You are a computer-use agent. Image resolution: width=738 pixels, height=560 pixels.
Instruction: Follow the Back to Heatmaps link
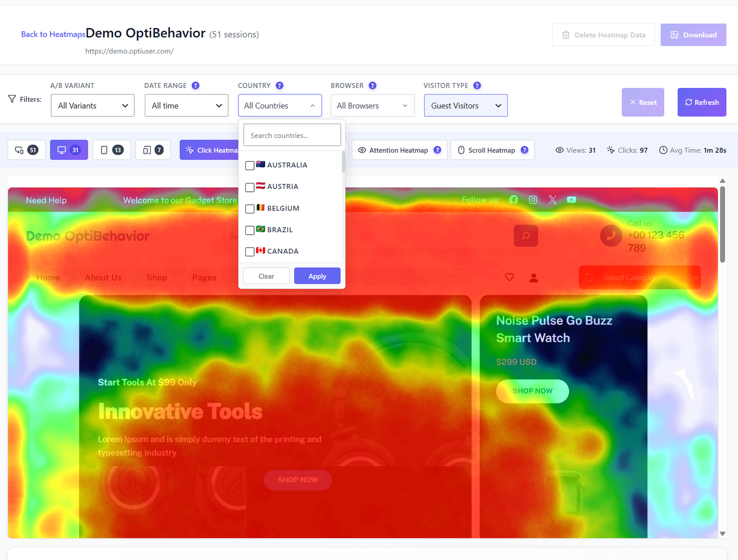pos(53,34)
